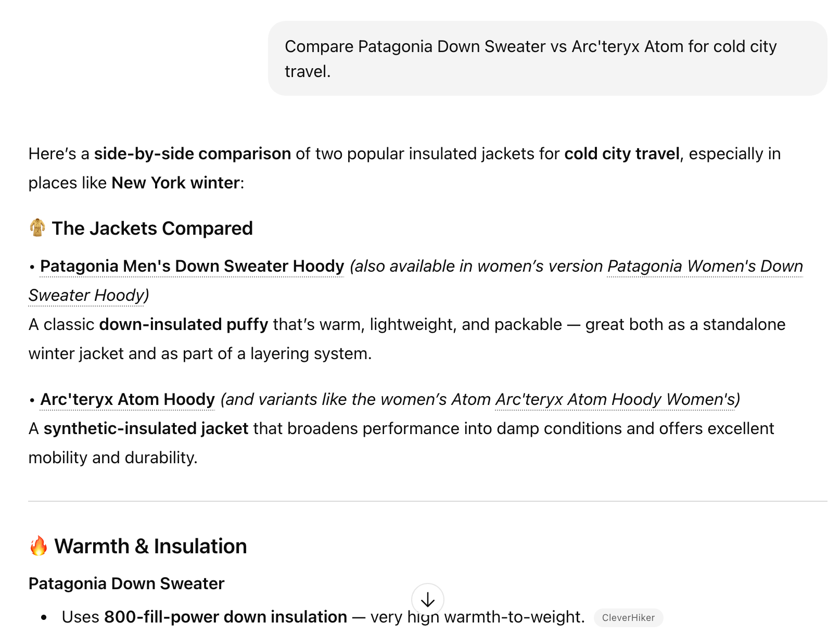This screenshot has width=840, height=635.
Task: Click the bold cold city travel phrase in the reply
Action: click(622, 154)
